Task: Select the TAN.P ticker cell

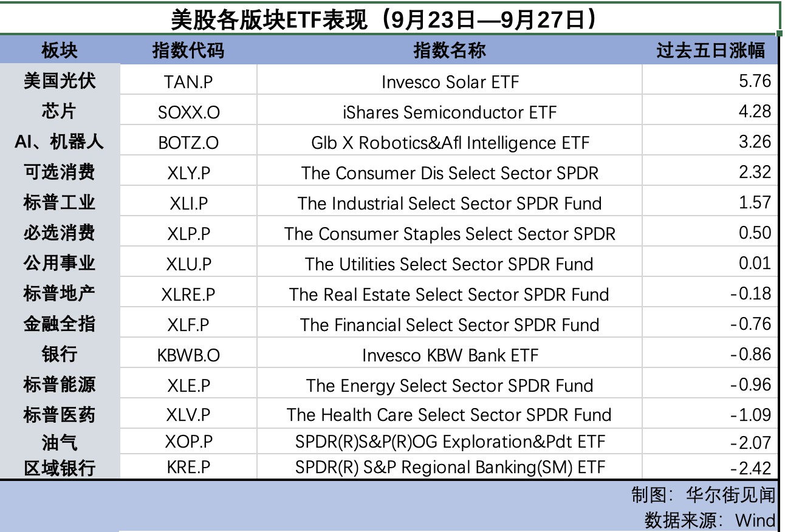Action: (188, 81)
